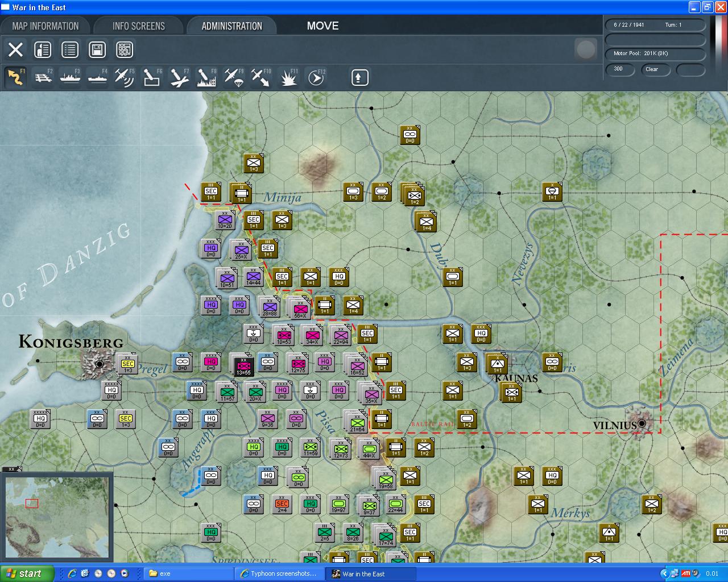Click the floppy disk save game icon
This screenshot has height=582, width=728.
(97, 49)
